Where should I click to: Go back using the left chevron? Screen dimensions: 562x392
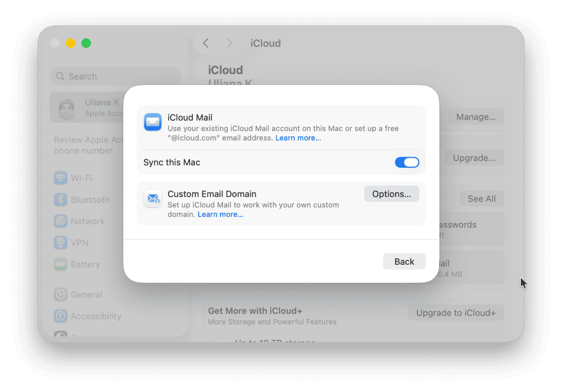(x=206, y=43)
